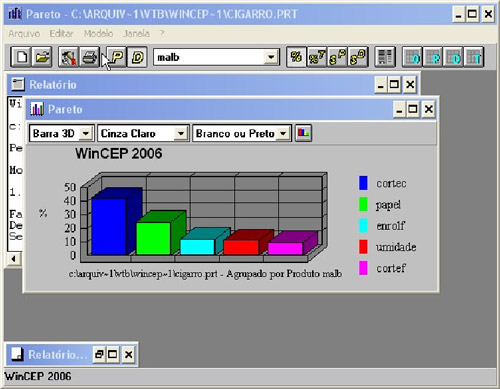Open the Barra 3D chart type dropdown

[x=86, y=133]
